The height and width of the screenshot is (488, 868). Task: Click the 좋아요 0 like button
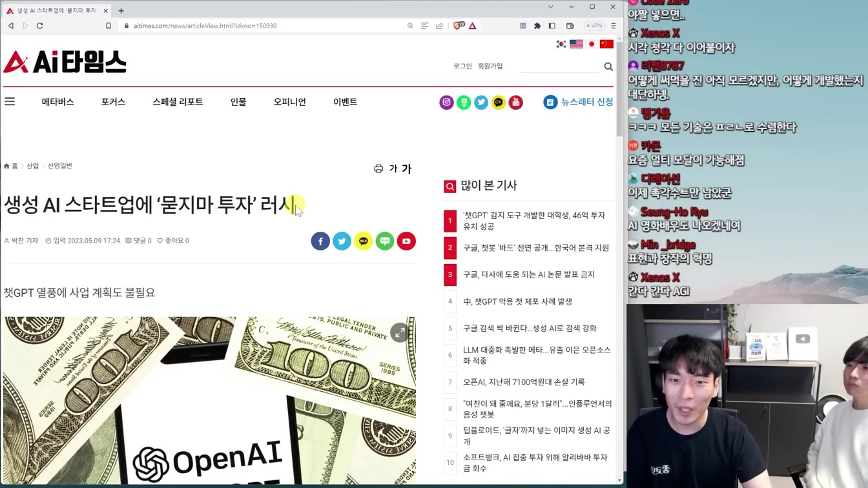pos(173,241)
